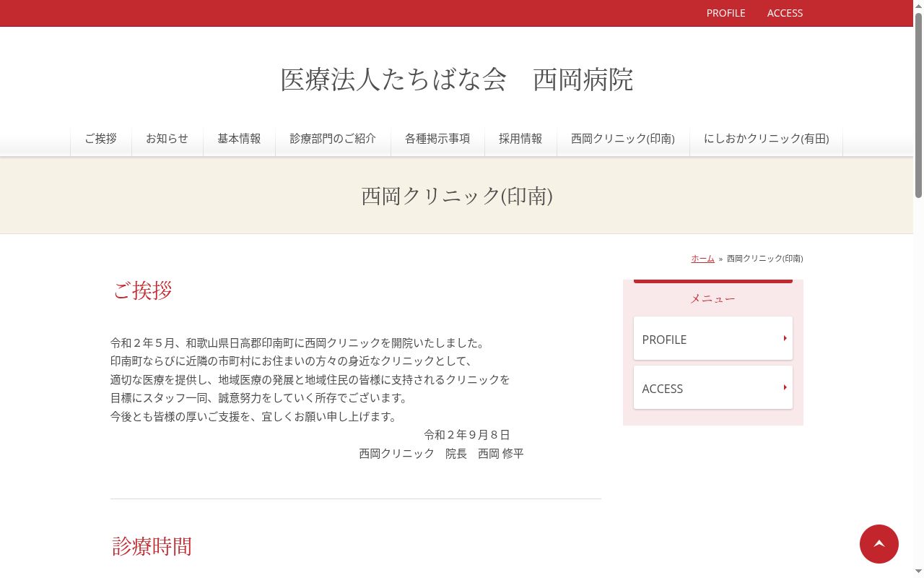Click the arrow on the sidebar ACCESS button

[785, 387]
